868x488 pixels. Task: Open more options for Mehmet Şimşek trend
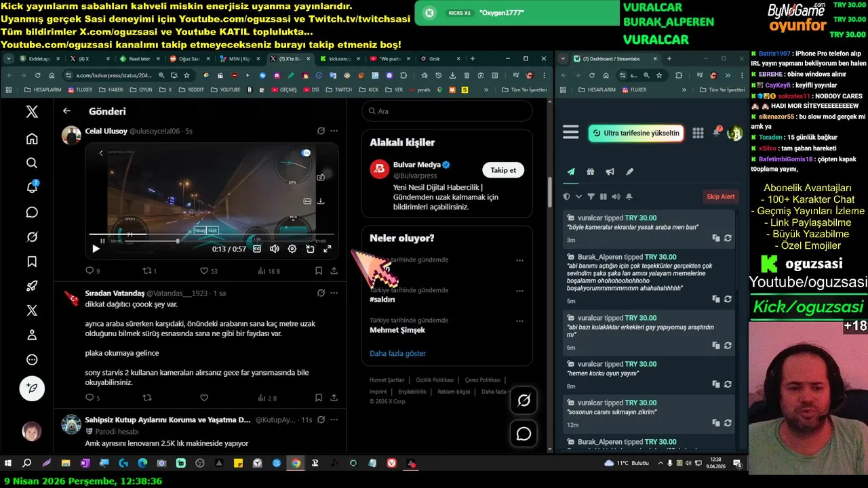(519, 321)
